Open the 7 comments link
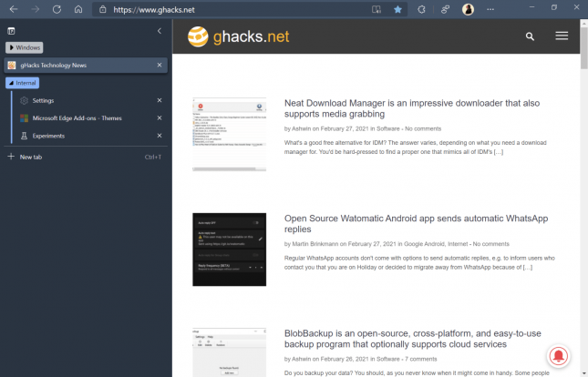Viewport: 588px width, 377px height. click(x=421, y=359)
